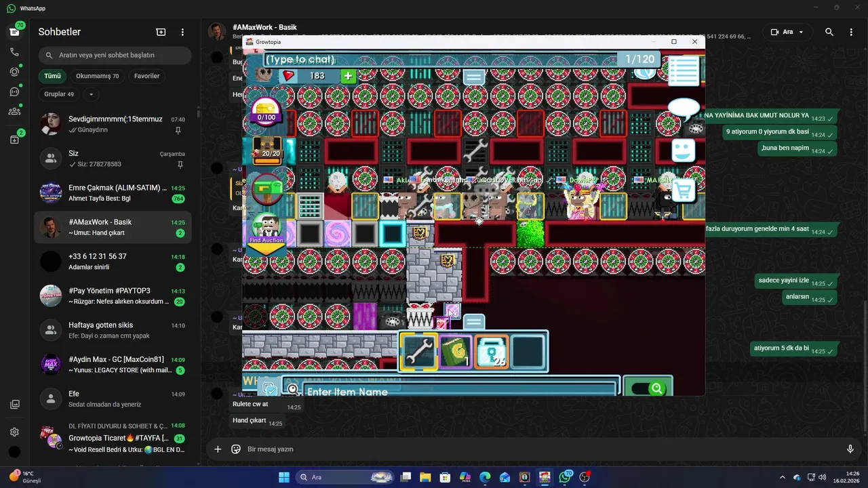This screenshot has width=868, height=488.
Task: Start a new chat with compose icon
Action: point(161,32)
